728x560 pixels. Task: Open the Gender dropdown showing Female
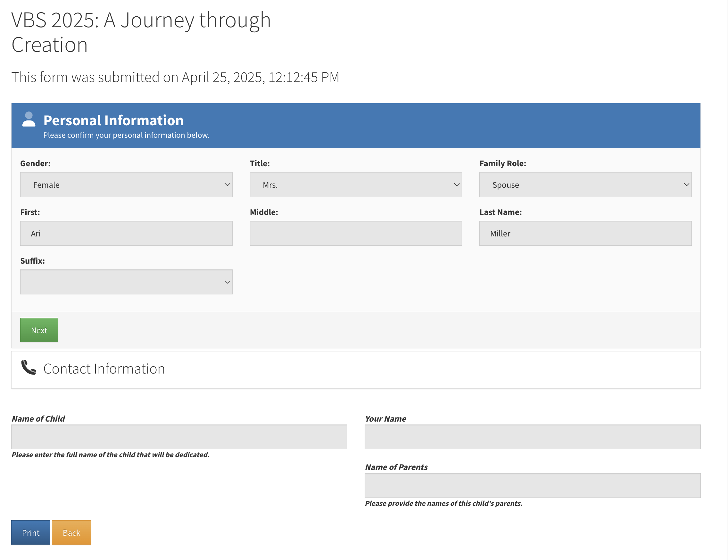(x=126, y=185)
